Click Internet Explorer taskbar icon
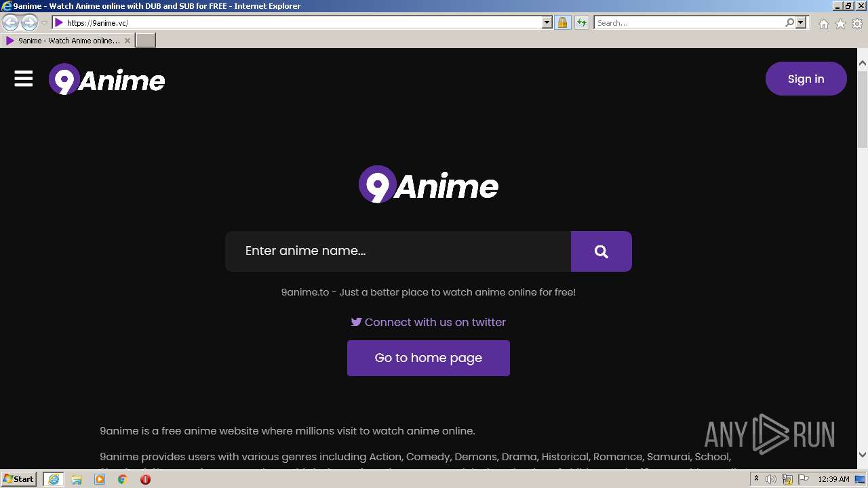The width and height of the screenshot is (868, 488). point(54,479)
